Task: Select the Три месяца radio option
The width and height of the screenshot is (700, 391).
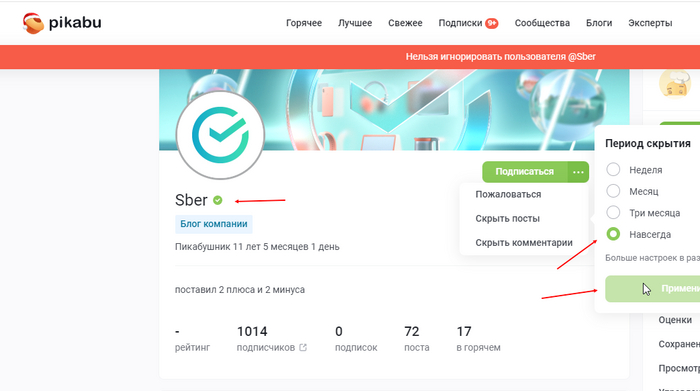Action: coord(613,212)
